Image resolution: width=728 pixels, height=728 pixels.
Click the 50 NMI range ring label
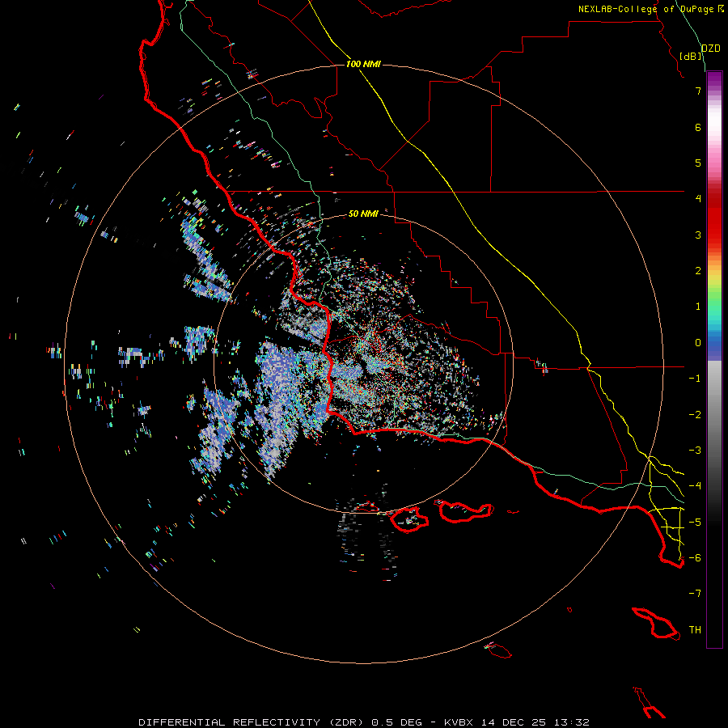(x=363, y=214)
